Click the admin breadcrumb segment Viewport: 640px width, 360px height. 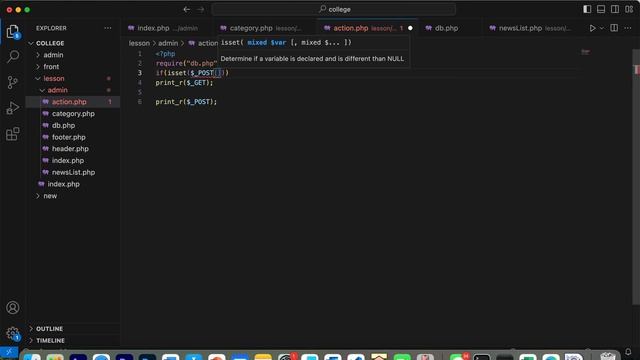pos(168,43)
